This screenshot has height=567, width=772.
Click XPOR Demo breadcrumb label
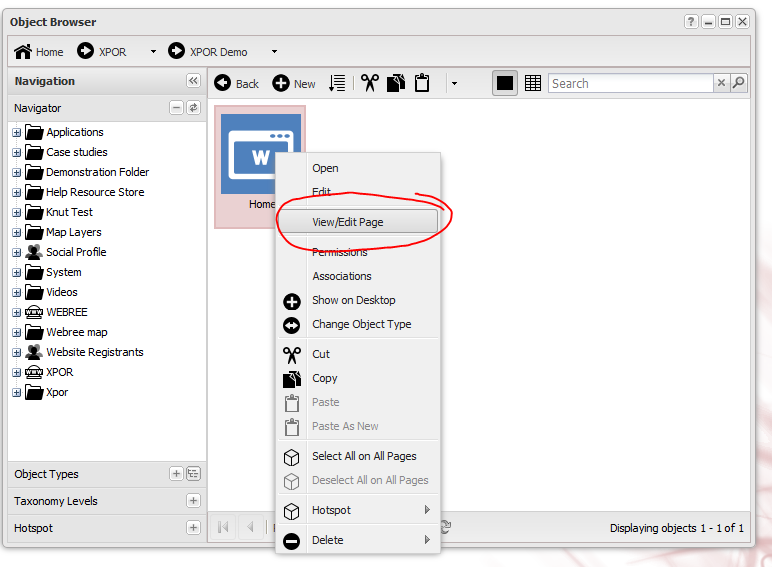click(x=219, y=52)
